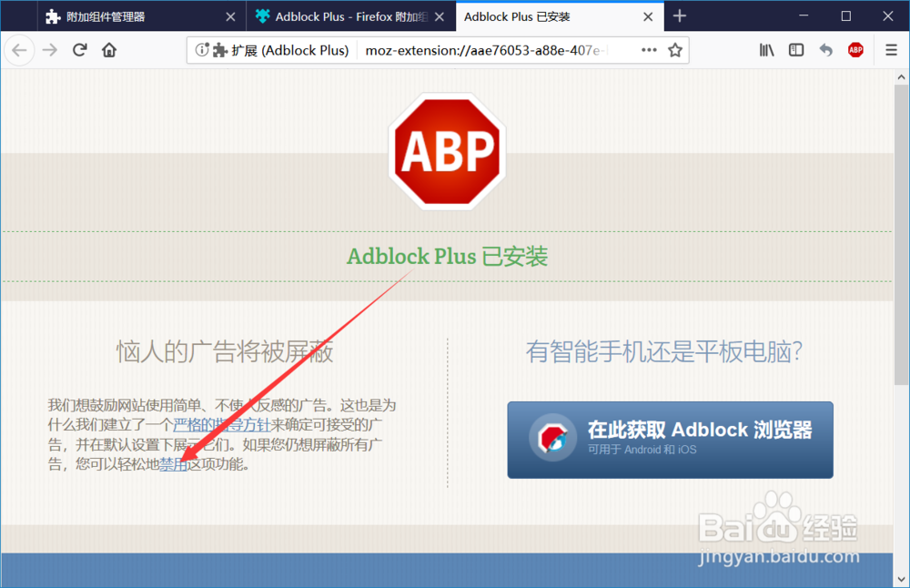
Task: Click the 禁用 link
Action: (173, 464)
